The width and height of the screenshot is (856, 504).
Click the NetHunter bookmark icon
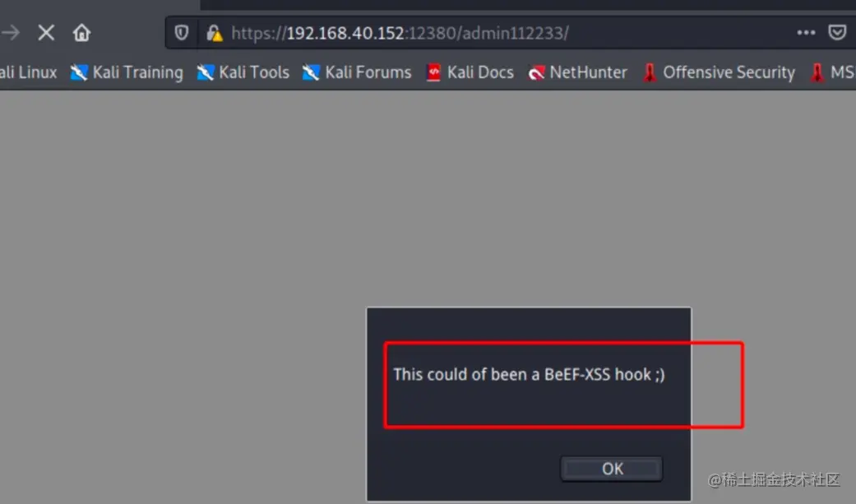(x=536, y=72)
